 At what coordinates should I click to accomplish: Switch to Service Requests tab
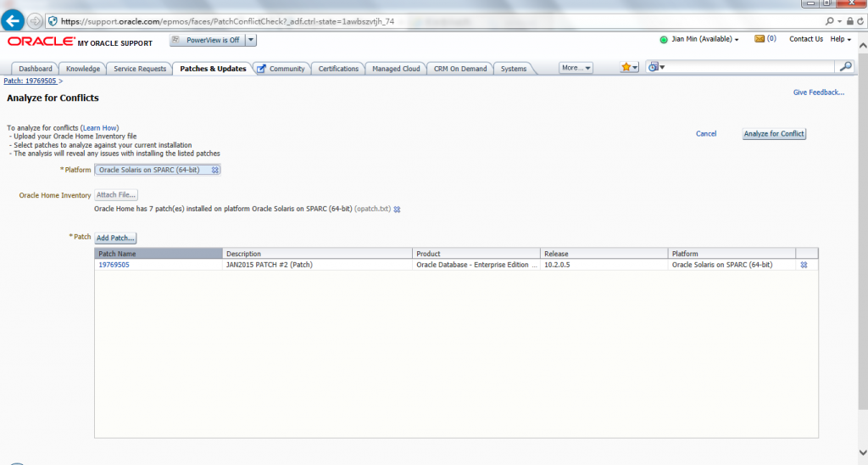click(x=140, y=69)
